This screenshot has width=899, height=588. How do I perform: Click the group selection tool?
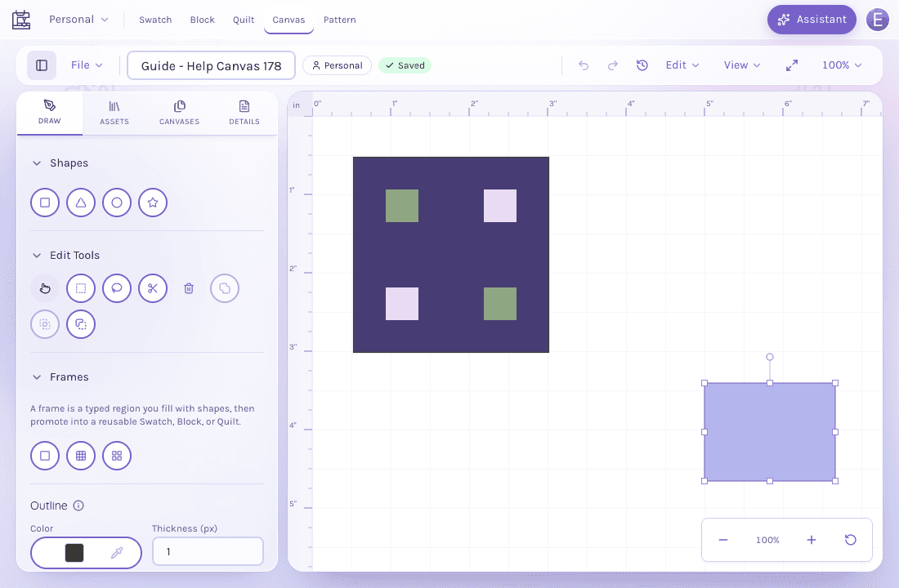(45, 324)
